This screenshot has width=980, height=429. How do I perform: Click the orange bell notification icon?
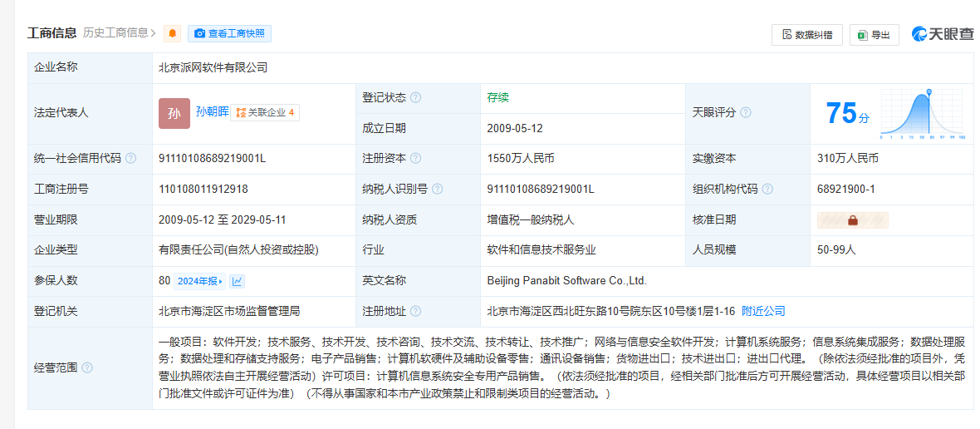172,34
